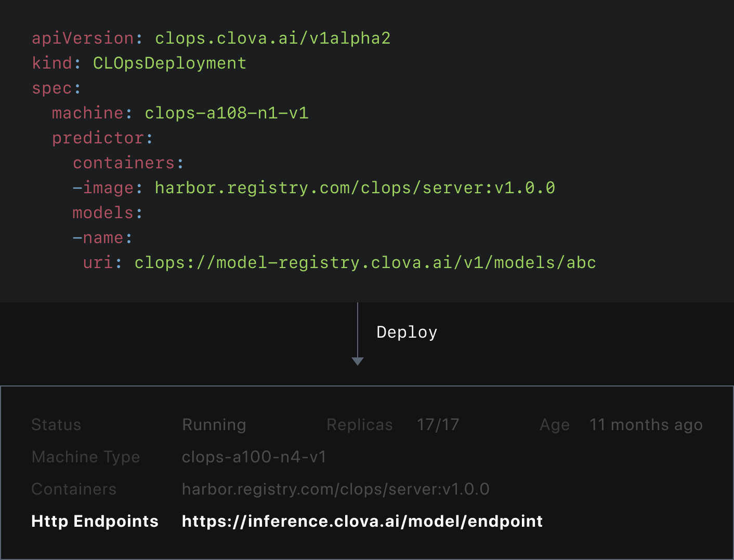This screenshot has height=560, width=734.
Task: Click the Http Endpoints label
Action: [95, 522]
